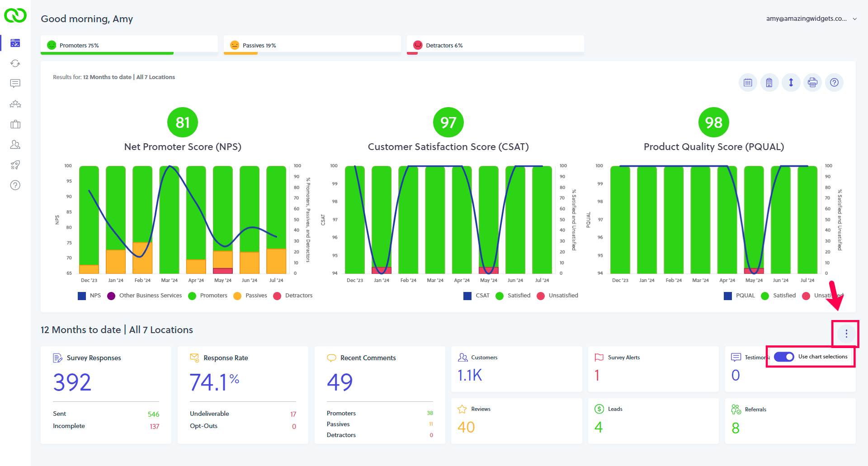This screenshot has width=868, height=466.
Task: Open the briefcase icon in the sidebar
Action: click(x=15, y=124)
